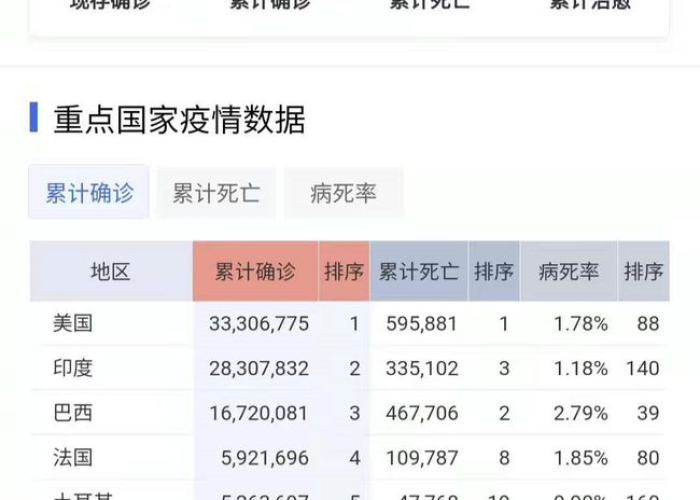Click the 病死率 table column header

pyautogui.click(x=568, y=271)
